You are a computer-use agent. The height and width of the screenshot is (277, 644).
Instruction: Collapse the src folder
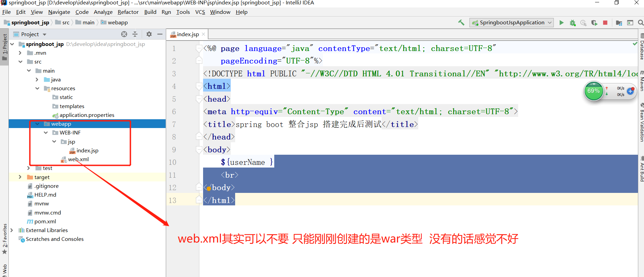pos(20,61)
